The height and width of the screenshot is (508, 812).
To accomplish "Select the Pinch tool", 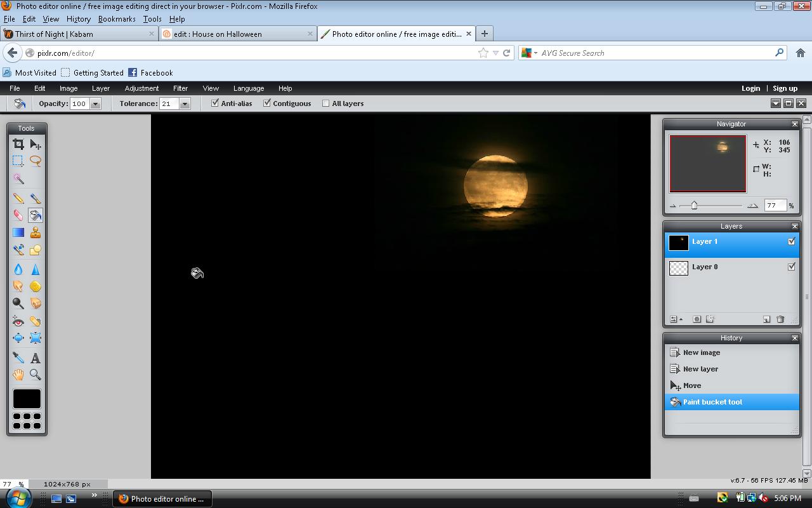I will click(x=36, y=338).
